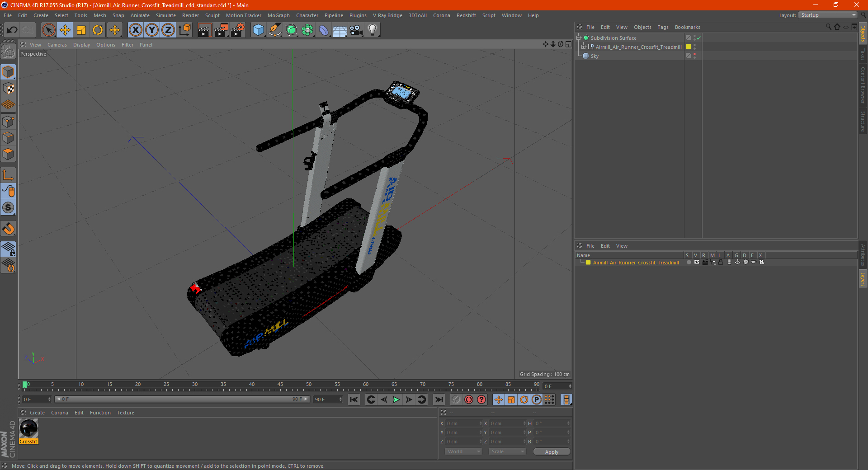Collapse the Subdivision Surface tree item
This screenshot has width=868, height=470.
pyautogui.click(x=579, y=38)
